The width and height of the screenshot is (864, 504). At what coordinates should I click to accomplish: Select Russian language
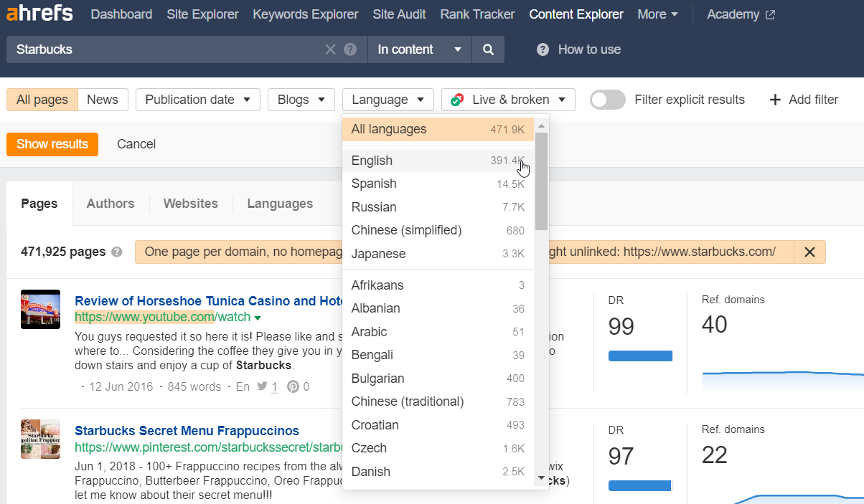click(438, 207)
